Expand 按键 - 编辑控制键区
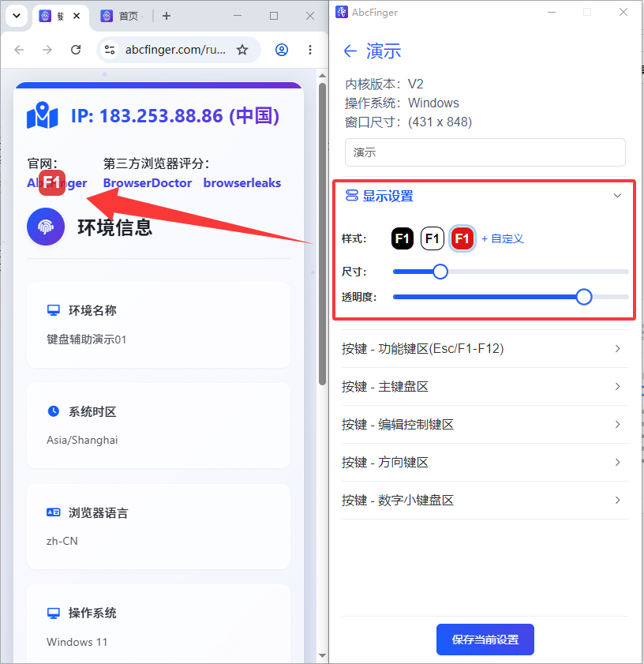Screen dimensions: 644x664 pyautogui.click(x=485, y=424)
